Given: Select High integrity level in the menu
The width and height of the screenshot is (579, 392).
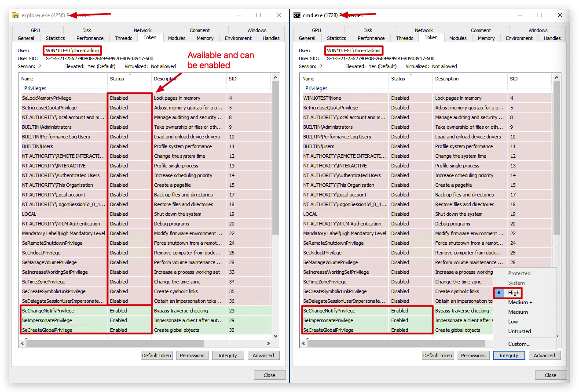Looking at the screenshot, I should coord(514,293).
